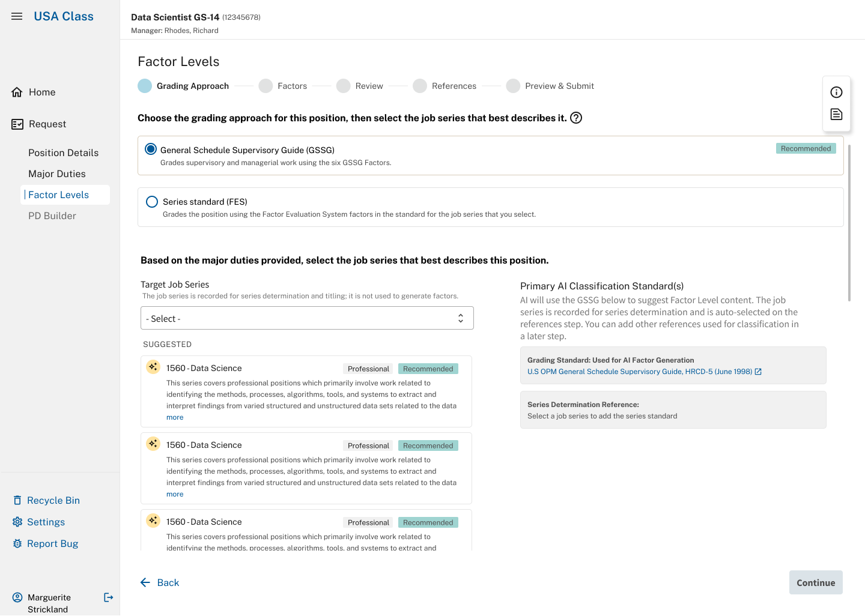Open Recycle Bin link
Image resolution: width=865 pixels, height=616 pixels.
tap(53, 500)
